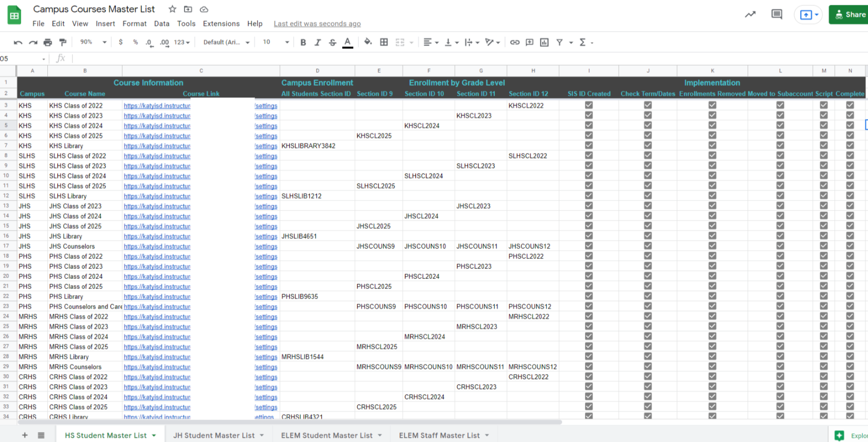Click the Share button
Screen dimensions: 868x442
click(x=849, y=15)
